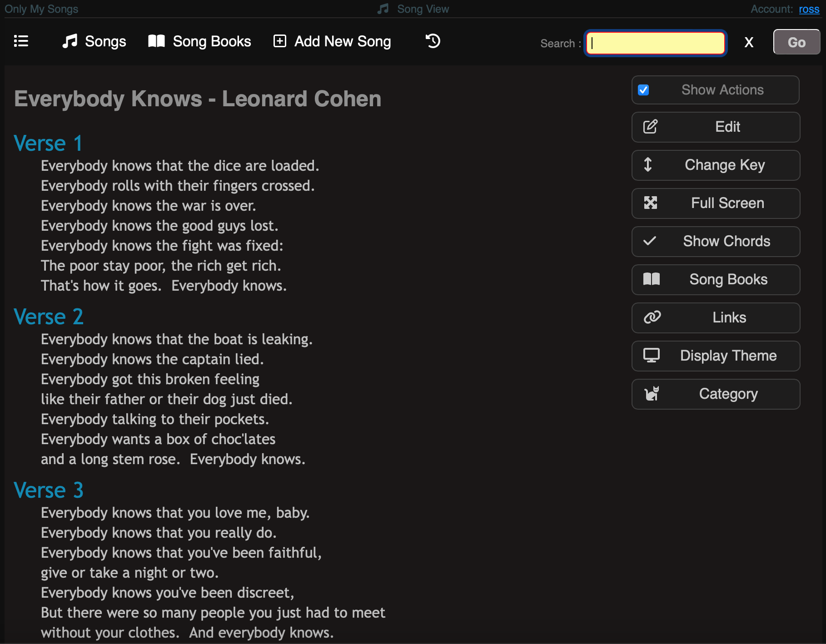Expand the Display Theme options
This screenshot has width=826, height=644.
(x=728, y=356)
